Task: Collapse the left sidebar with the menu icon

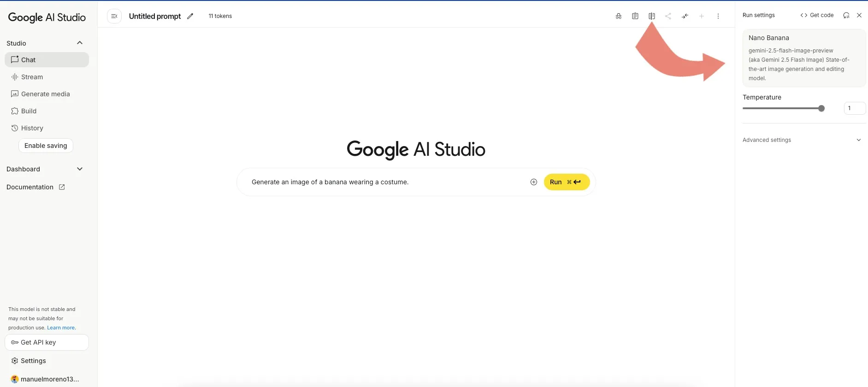Action: click(x=114, y=16)
